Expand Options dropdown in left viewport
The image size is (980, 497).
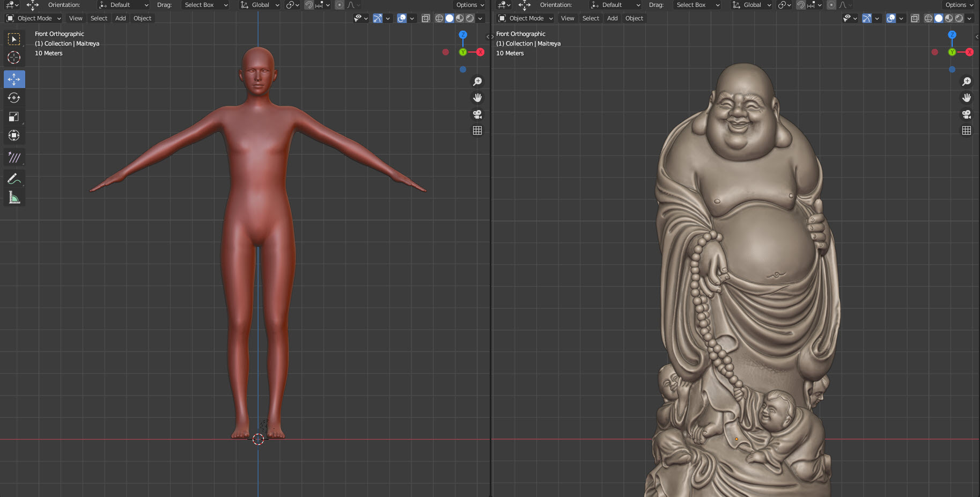coord(470,5)
